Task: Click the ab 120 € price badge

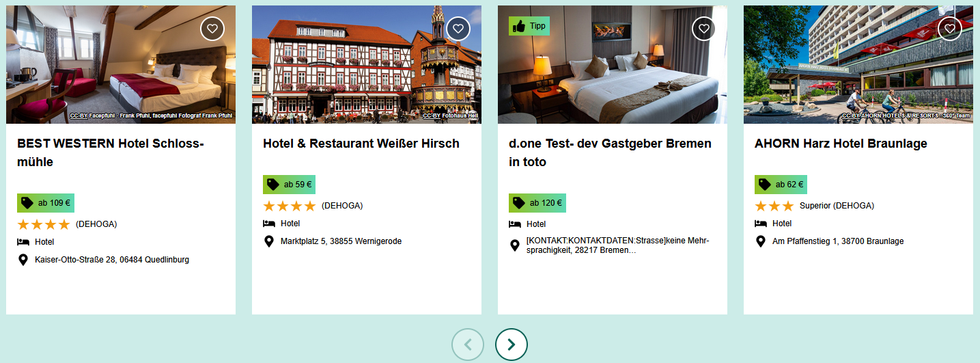Action: (x=537, y=203)
